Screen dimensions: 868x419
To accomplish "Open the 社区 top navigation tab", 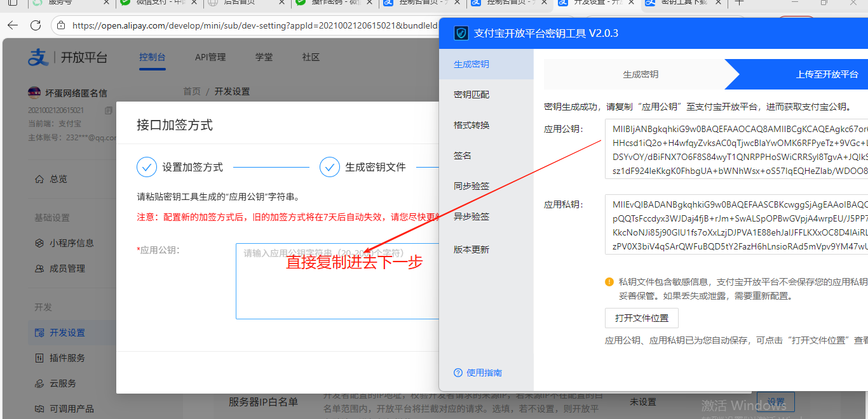I will [311, 57].
